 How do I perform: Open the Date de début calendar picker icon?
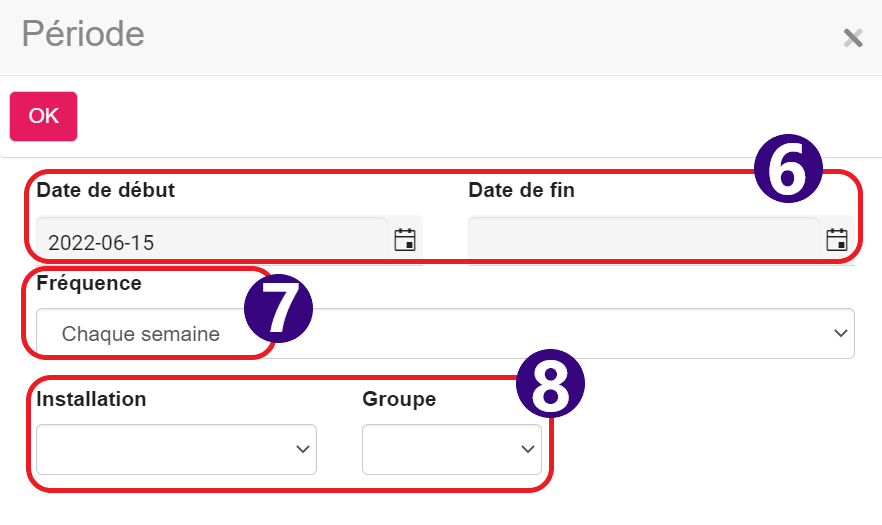point(404,240)
